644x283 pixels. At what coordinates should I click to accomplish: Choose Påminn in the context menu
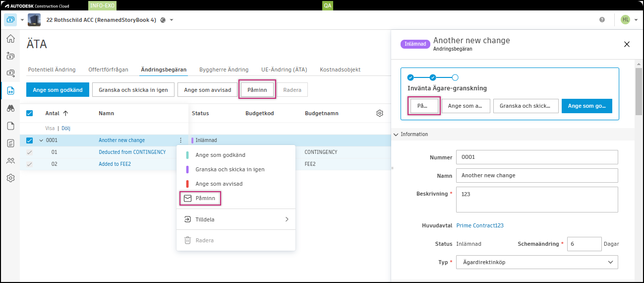pos(236,198)
